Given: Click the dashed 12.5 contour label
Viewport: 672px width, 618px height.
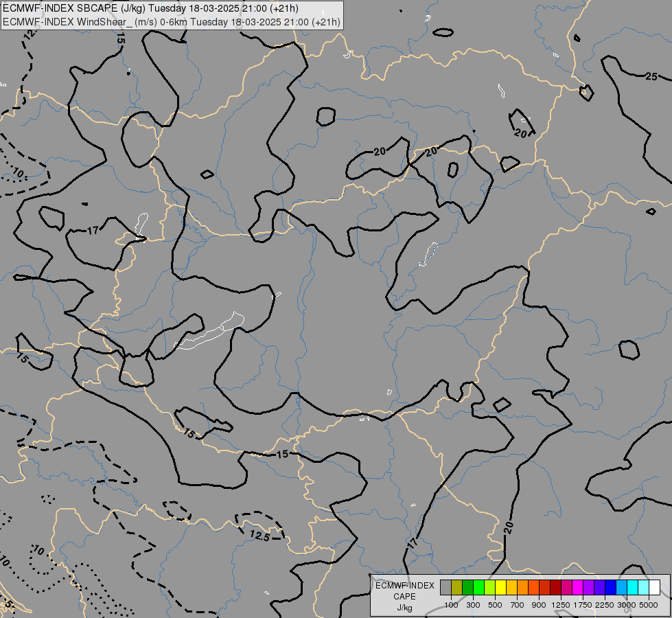Looking at the screenshot, I should [x=259, y=535].
